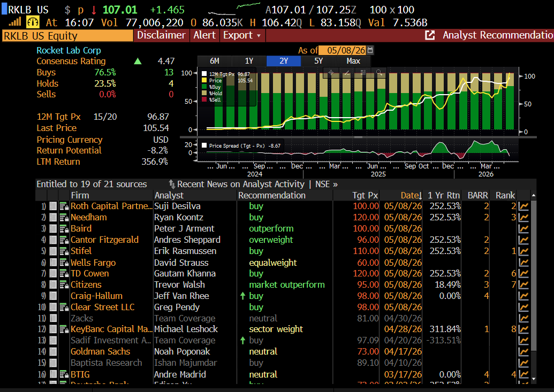This screenshot has height=392, width=554.
Task: Toggle the %Buy green legend series
Action: (x=204, y=87)
